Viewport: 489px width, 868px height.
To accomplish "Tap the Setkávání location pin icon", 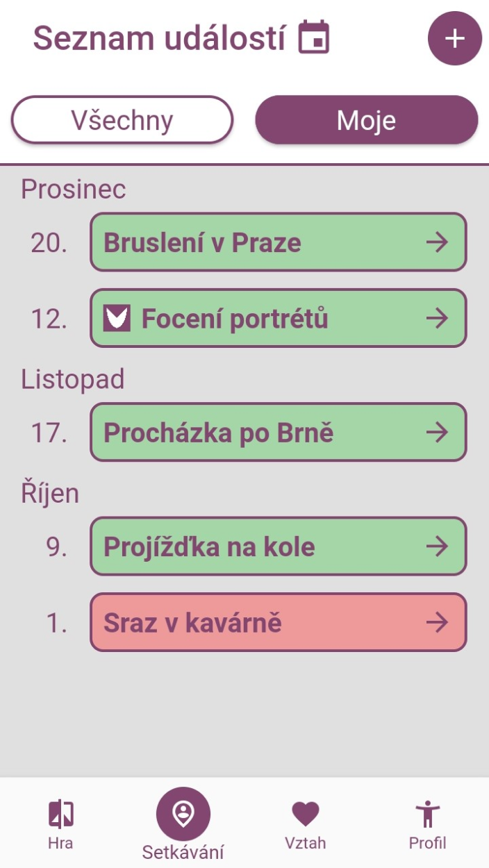I will coord(183,813).
